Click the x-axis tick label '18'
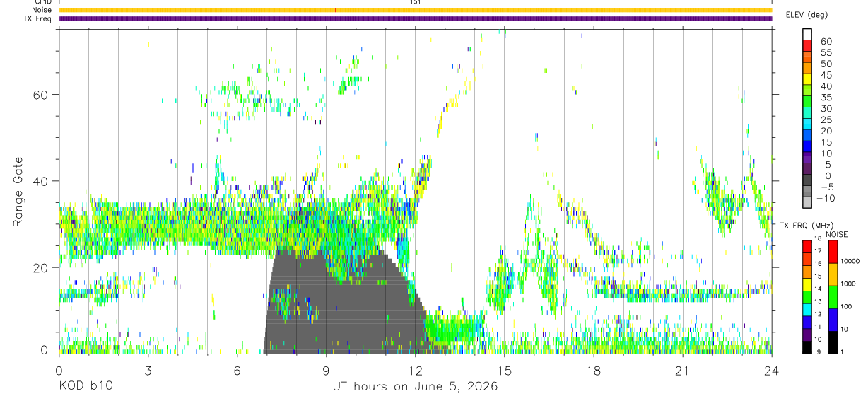 pyautogui.click(x=593, y=371)
